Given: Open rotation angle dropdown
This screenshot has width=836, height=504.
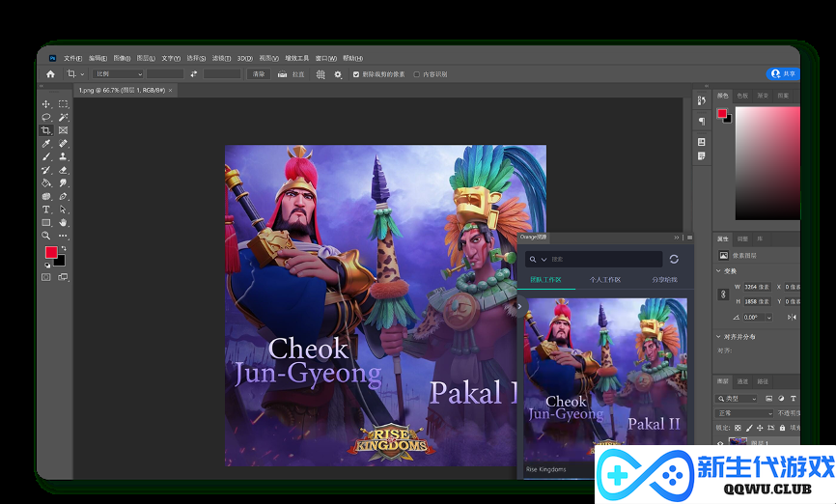Looking at the screenshot, I should (x=768, y=318).
